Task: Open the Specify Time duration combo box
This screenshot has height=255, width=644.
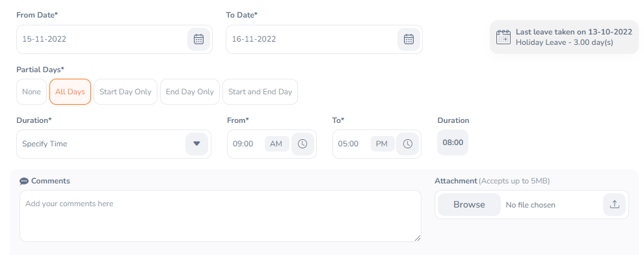Action: point(114,144)
